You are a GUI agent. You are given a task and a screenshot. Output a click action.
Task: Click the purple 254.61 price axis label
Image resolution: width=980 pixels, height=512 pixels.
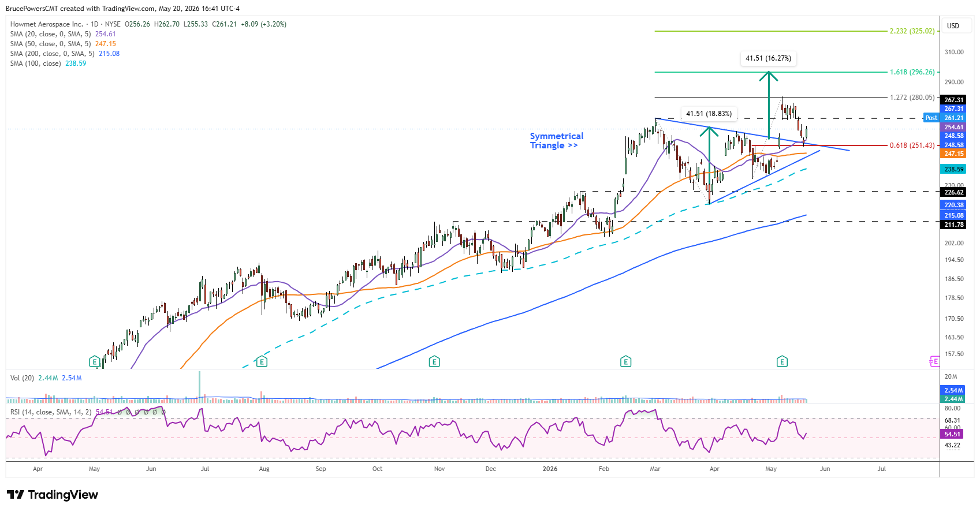click(953, 127)
